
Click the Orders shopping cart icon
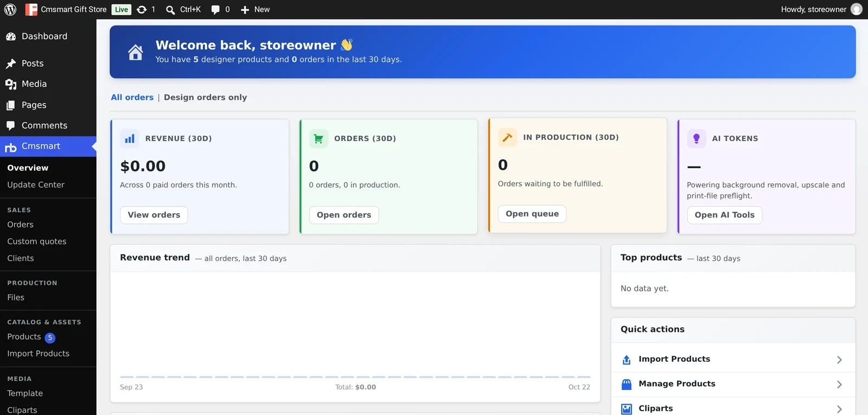[x=318, y=139]
